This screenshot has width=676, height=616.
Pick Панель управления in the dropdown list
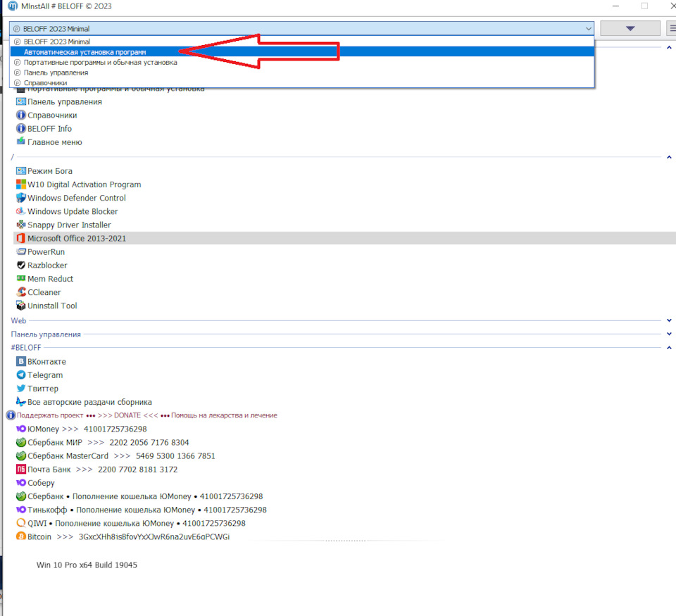click(x=301, y=73)
